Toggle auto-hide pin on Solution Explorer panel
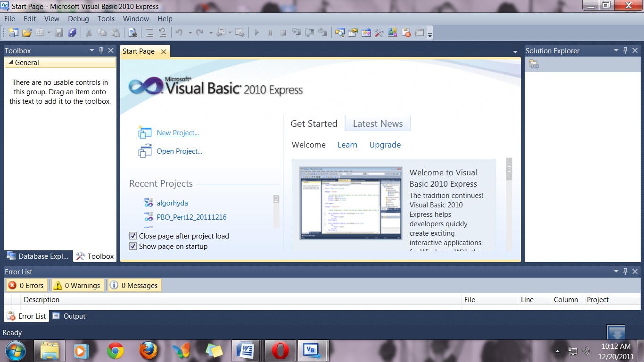 click(626, 50)
